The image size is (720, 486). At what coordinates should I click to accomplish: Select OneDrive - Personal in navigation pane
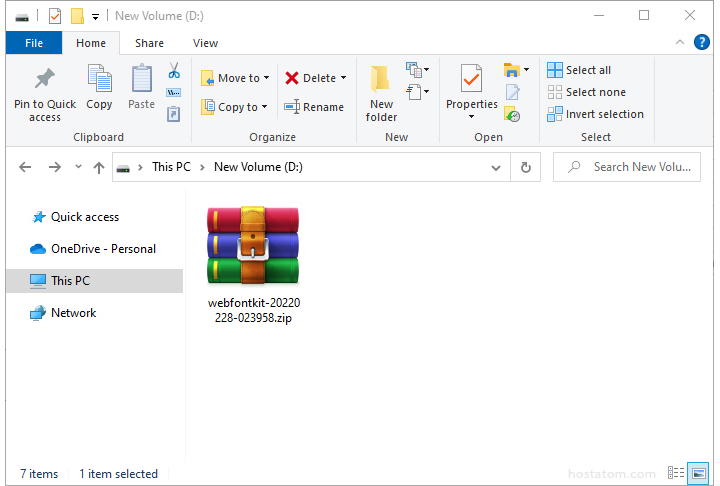[x=103, y=249]
